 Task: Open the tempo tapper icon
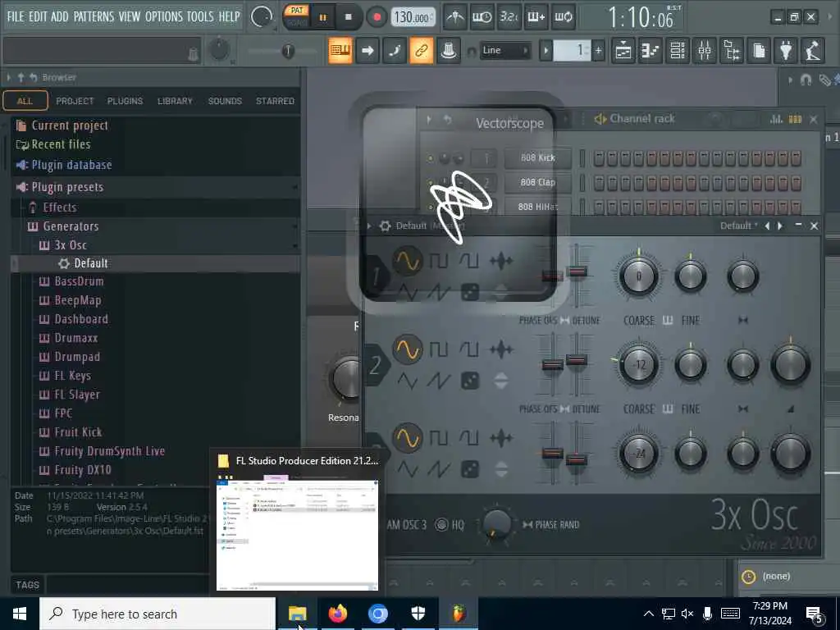[813, 51]
